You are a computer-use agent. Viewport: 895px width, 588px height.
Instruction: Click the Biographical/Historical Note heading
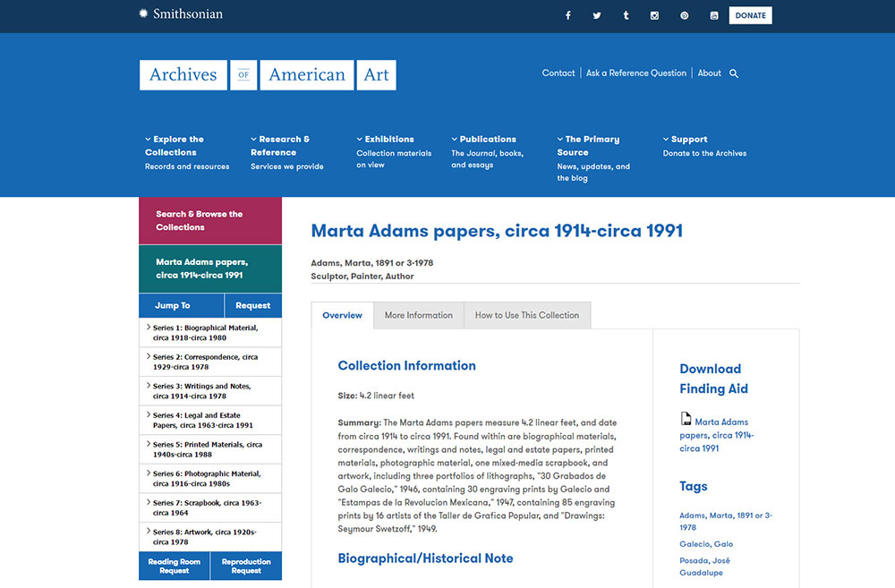[425, 558]
